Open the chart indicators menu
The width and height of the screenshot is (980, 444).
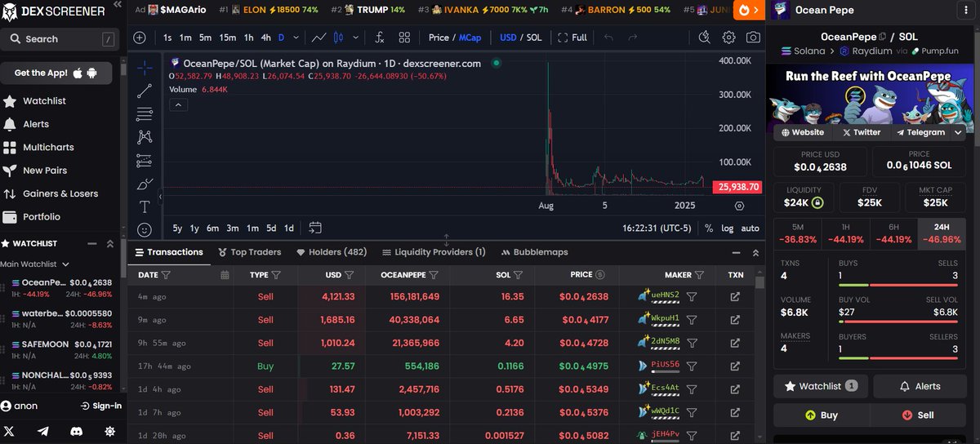coord(380,38)
